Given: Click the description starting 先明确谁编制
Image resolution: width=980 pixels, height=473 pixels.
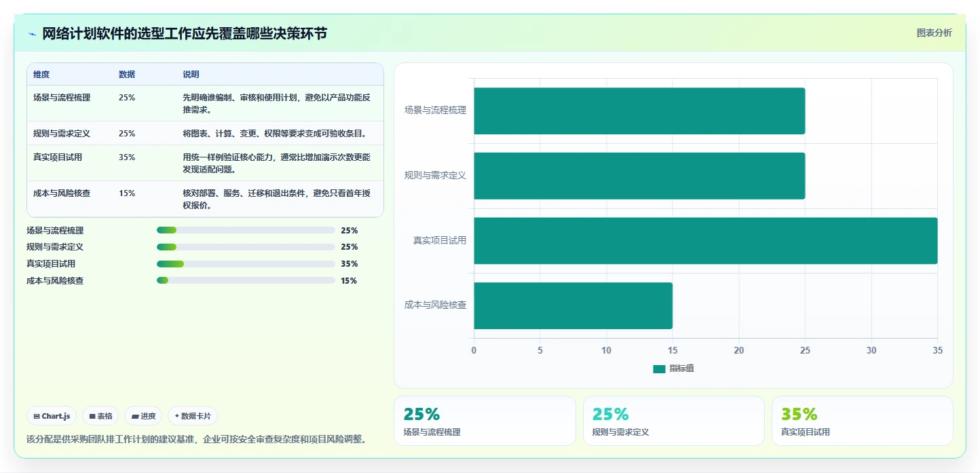Looking at the screenshot, I should pos(277,104).
